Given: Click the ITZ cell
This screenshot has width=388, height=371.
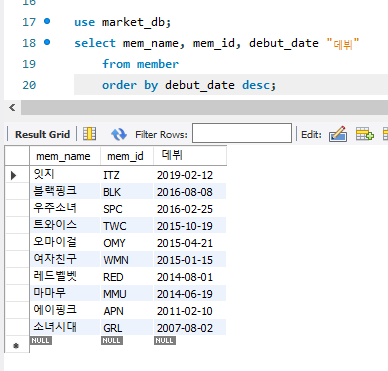Looking at the screenshot, I should pyautogui.click(x=127, y=175).
